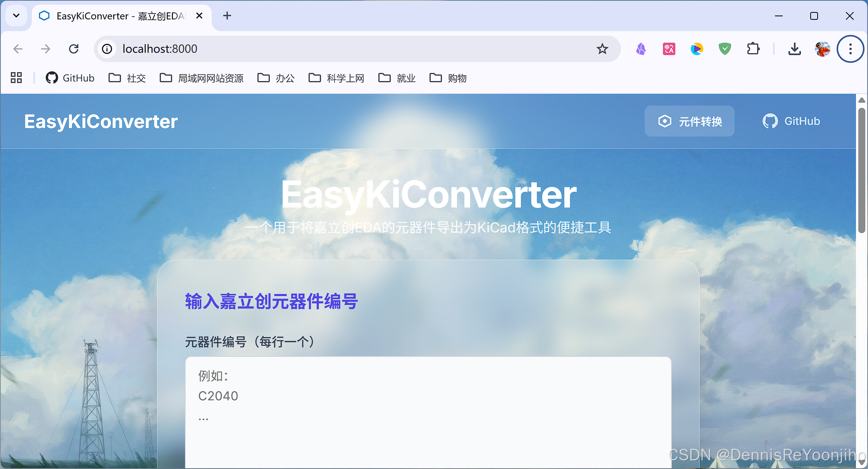Close the browser window
Screen dimensions: 868x469
[849, 16]
